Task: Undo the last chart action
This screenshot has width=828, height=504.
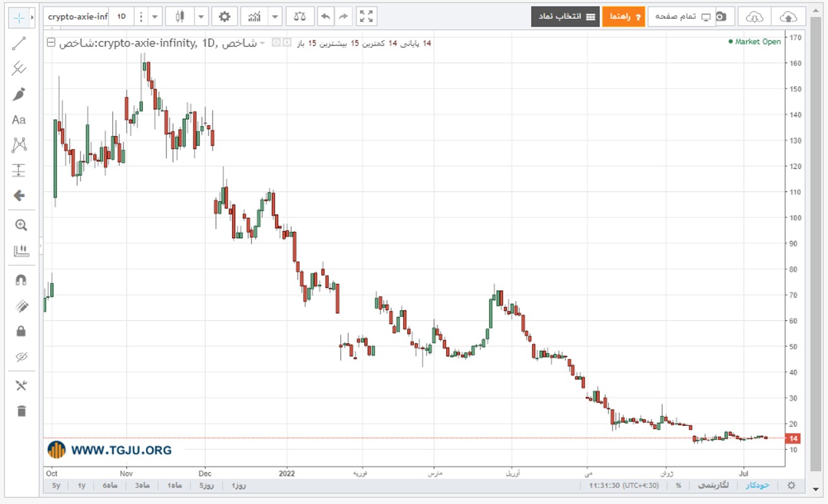Action: point(325,17)
